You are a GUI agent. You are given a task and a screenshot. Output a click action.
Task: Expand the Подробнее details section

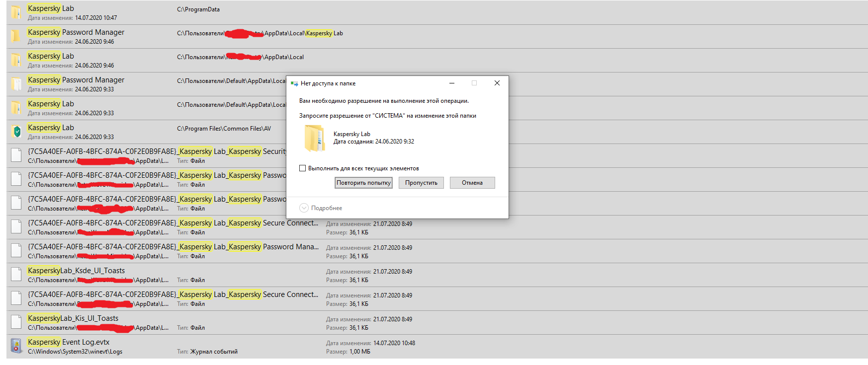tap(321, 208)
